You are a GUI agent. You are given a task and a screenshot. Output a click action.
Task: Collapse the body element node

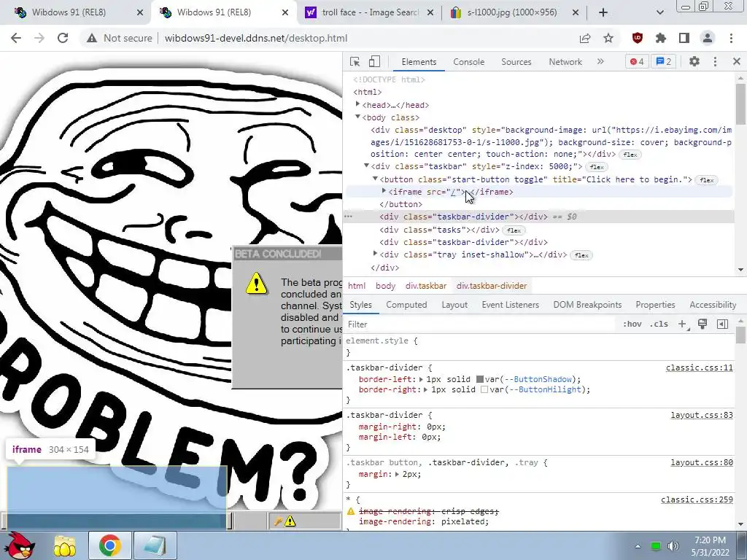coord(357,117)
